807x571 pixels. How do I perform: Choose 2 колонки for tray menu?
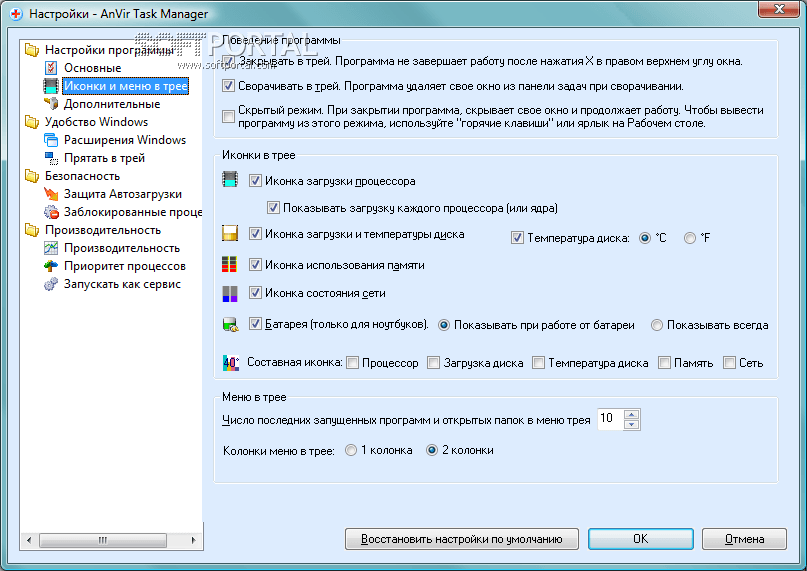432,450
